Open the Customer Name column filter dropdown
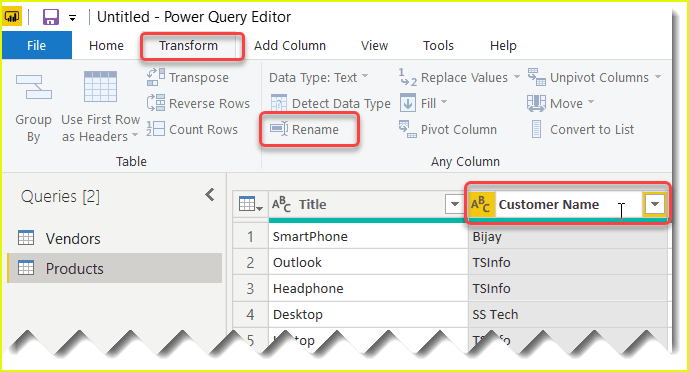 click(x=655, y=204)
